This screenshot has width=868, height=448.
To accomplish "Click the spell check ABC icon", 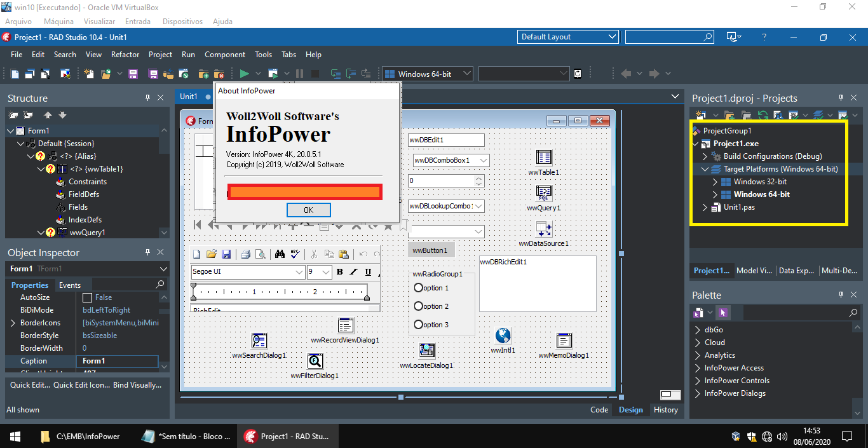I will tap(294, 254).
